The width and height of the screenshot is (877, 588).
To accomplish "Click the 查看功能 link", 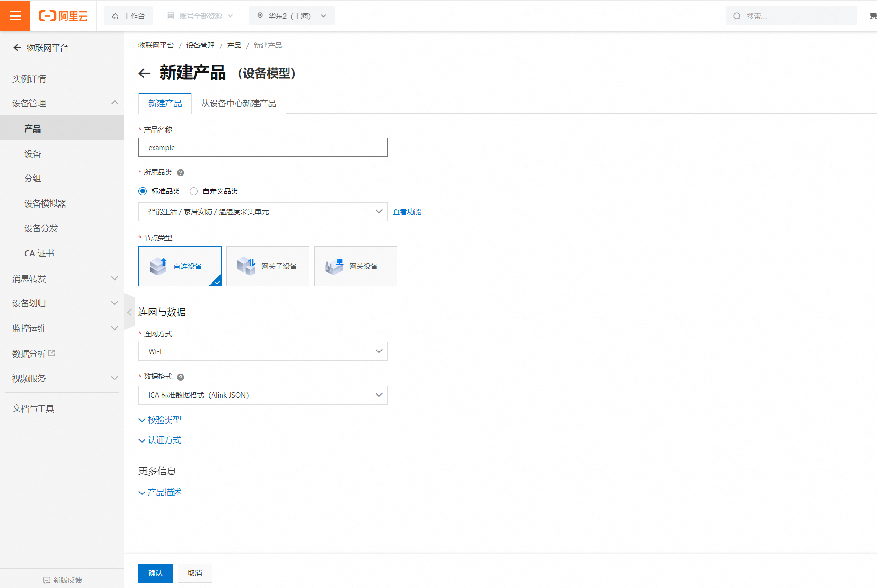I will click(407, 212).
